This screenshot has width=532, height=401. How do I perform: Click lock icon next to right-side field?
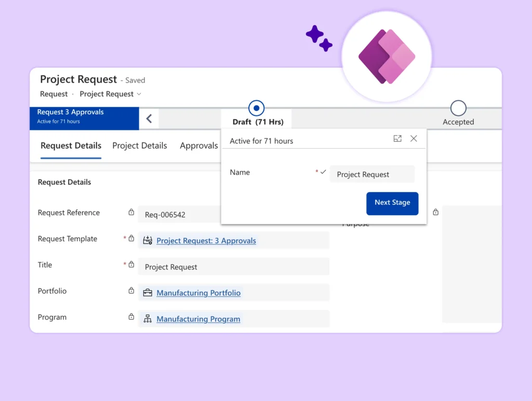click(x=436, y=212)
